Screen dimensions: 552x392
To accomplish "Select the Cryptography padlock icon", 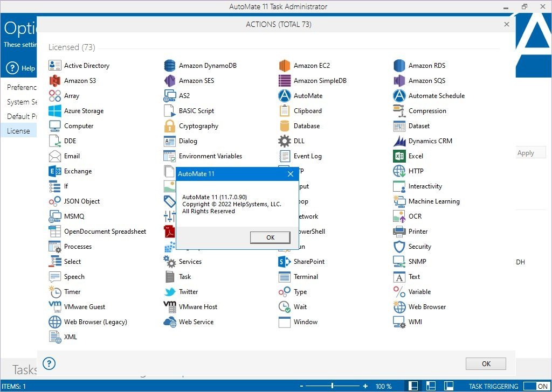I will [170, 126].
